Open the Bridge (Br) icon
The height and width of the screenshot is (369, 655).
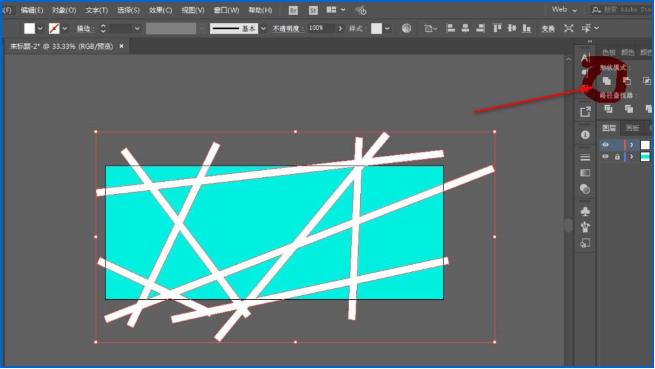(x=293, y=10)
